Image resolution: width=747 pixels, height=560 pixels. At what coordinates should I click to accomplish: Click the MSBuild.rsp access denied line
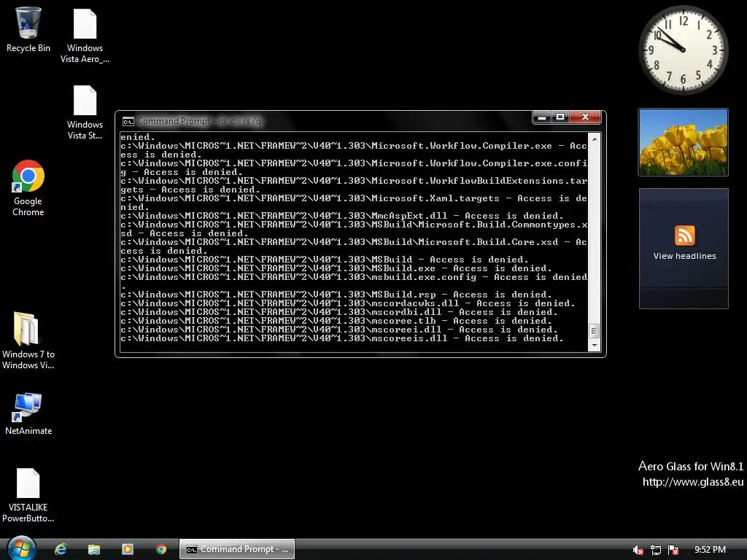click(336, 295)
